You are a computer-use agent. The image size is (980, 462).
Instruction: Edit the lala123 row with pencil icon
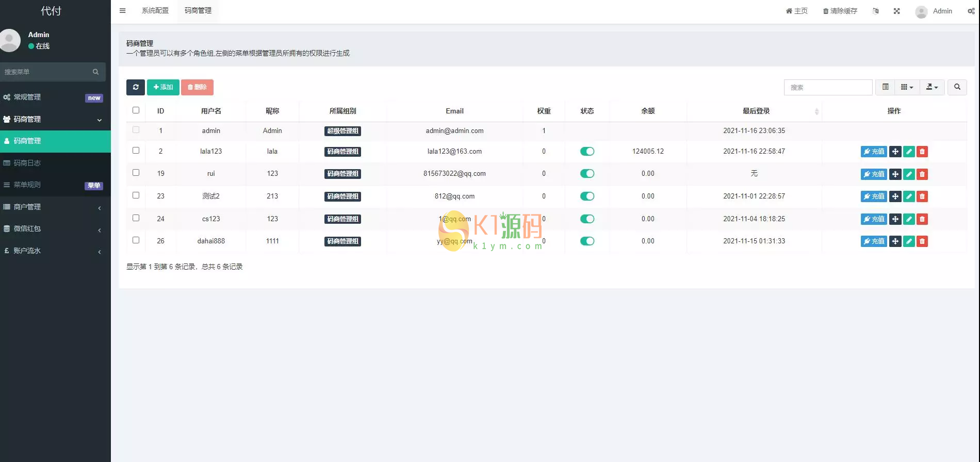pyautogui.click(x=909, y=152)
